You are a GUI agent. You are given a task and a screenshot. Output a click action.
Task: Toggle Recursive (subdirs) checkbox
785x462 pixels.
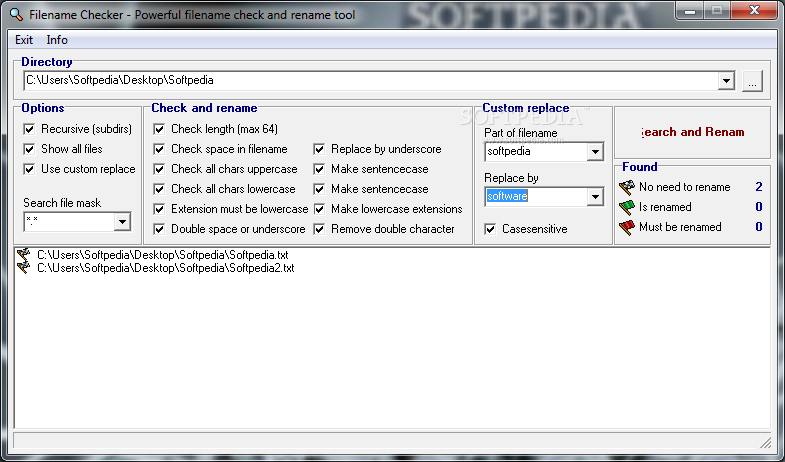click(29, 129)
